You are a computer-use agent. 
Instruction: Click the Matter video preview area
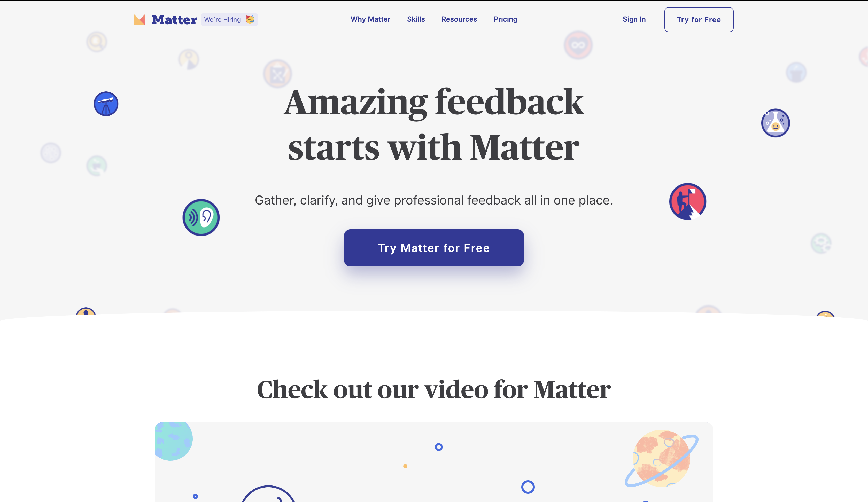pos(434,462)
